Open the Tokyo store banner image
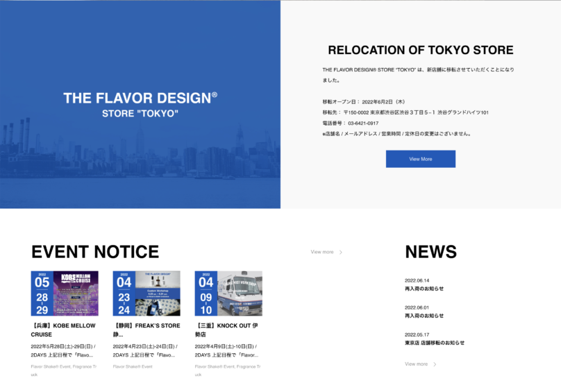561x392 pixels. pos(140,105)
